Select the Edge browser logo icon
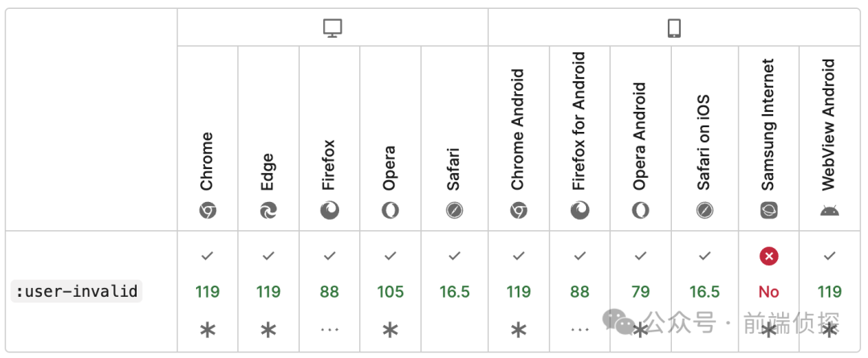The height and width of the screenshot is (358, 868). click(268, 211)
